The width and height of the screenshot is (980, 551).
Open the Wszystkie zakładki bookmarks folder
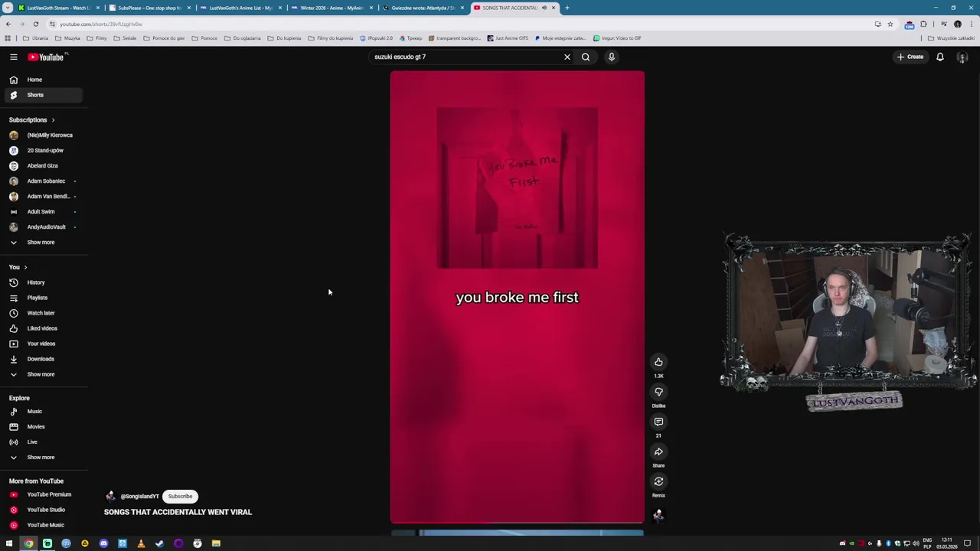point(953,38)
